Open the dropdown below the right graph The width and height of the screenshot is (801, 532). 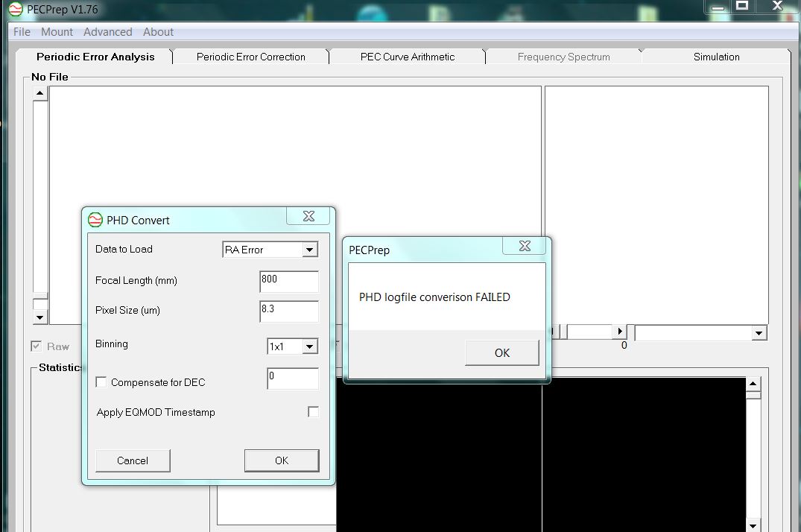coord(759,333)
